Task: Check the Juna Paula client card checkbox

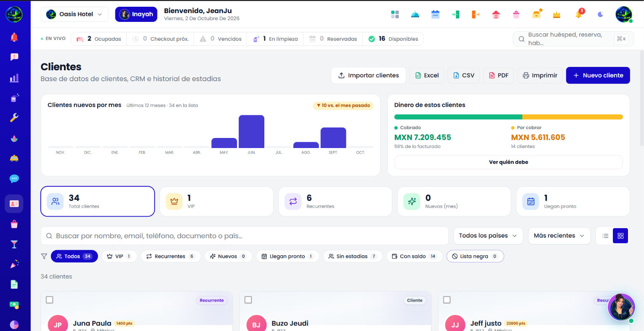Action: point(50,300)
